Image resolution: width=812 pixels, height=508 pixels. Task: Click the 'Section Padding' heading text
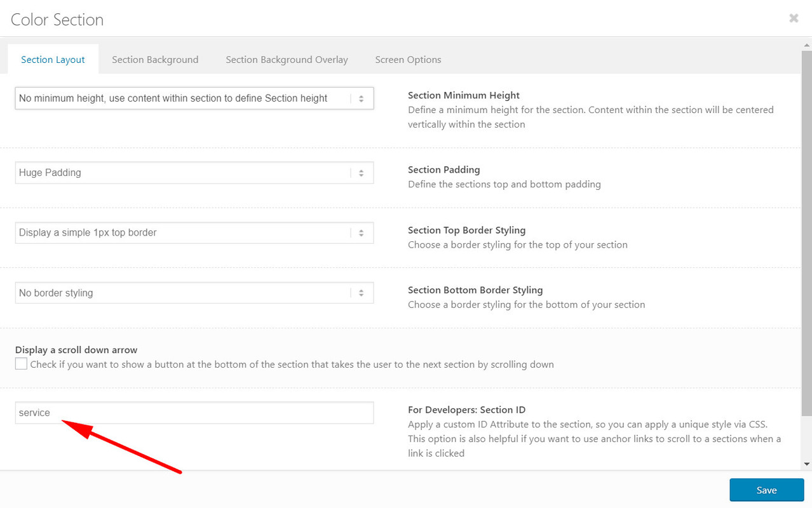coord(444,170)
